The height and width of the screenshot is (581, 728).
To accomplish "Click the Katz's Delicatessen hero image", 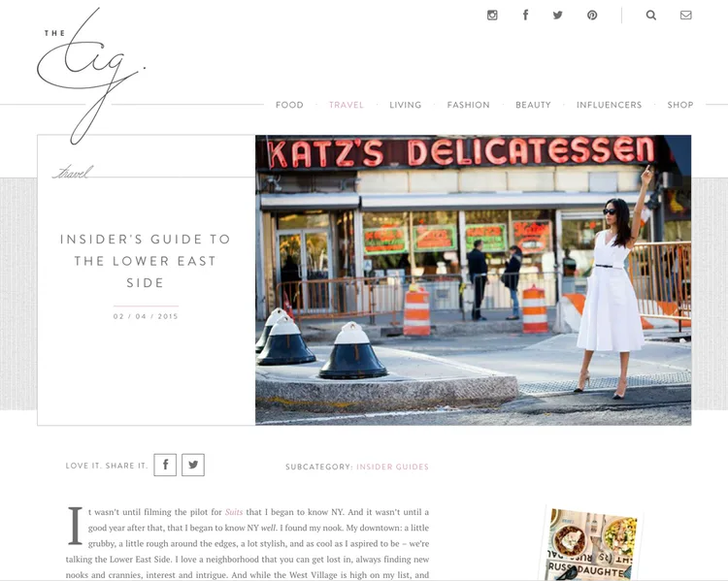I will point(473,279).
